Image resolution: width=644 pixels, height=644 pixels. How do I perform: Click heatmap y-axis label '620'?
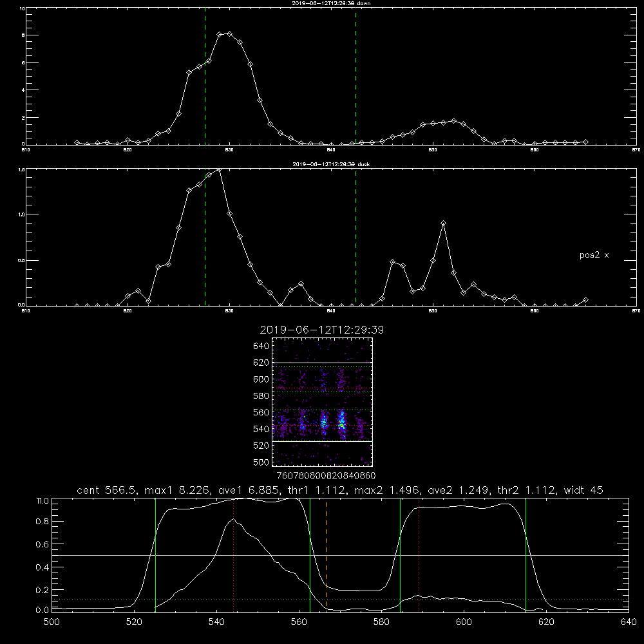[261, 363]
